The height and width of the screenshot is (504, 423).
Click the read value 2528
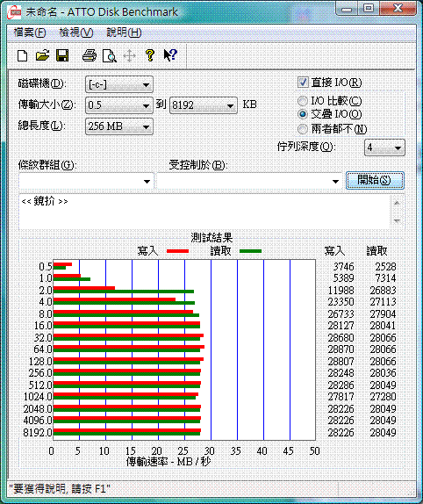[385, 266]
